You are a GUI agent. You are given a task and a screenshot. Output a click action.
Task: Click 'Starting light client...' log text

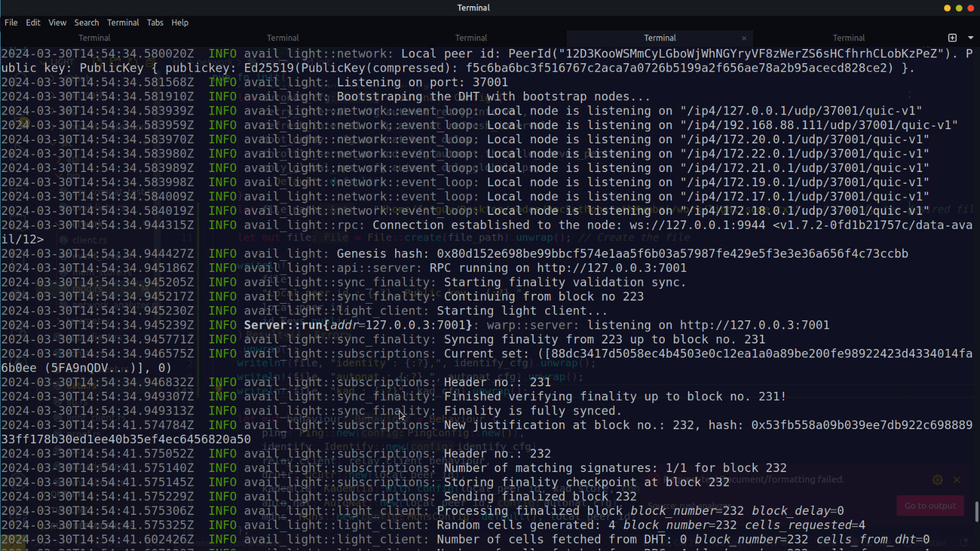point(522,311)
